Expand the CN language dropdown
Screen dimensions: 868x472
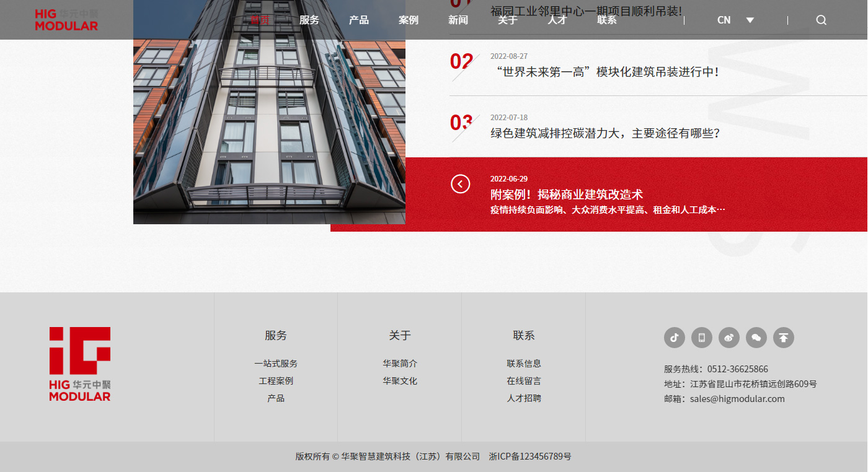735,20
